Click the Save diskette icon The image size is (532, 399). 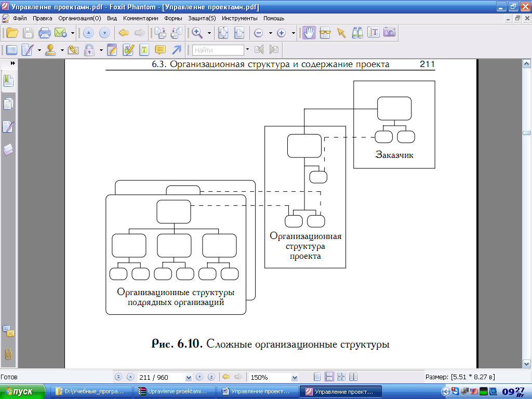pyautogui.click(x=28, y=33)
